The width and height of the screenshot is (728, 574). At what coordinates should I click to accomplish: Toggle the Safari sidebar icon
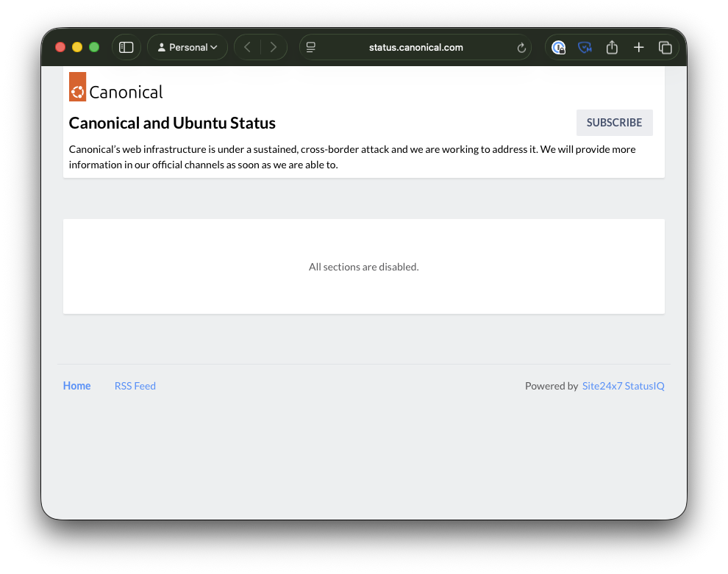pos(126,47)
